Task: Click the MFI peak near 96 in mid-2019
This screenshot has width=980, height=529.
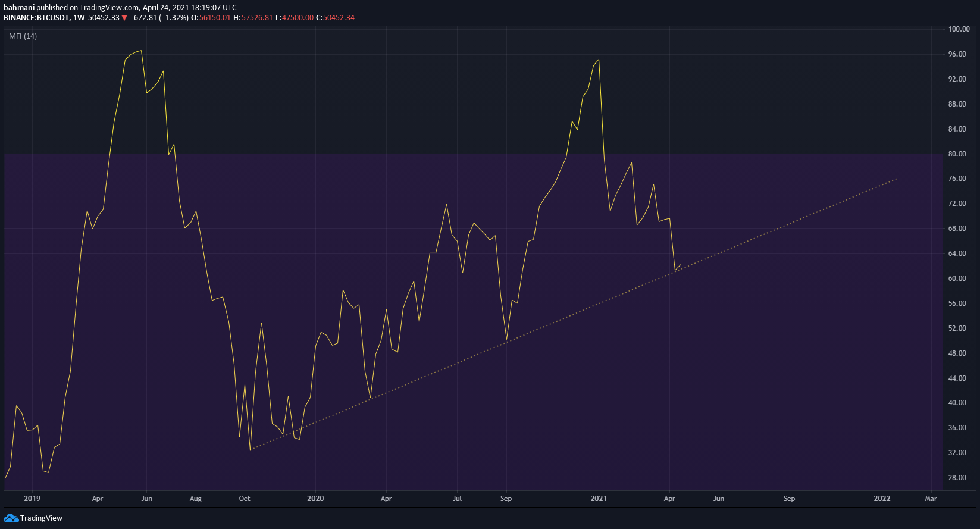Action: click(140, 51)
